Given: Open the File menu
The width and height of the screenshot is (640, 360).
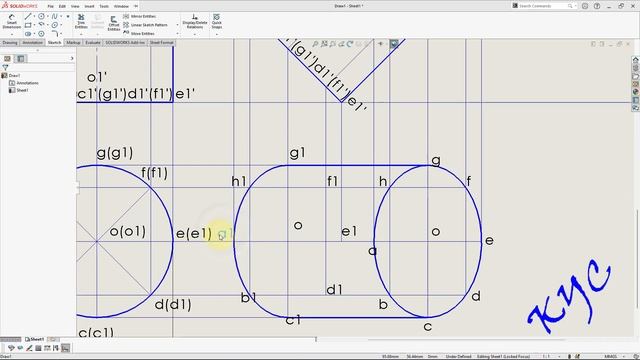Looking at the screenshot, I should (x=51, y=6).
